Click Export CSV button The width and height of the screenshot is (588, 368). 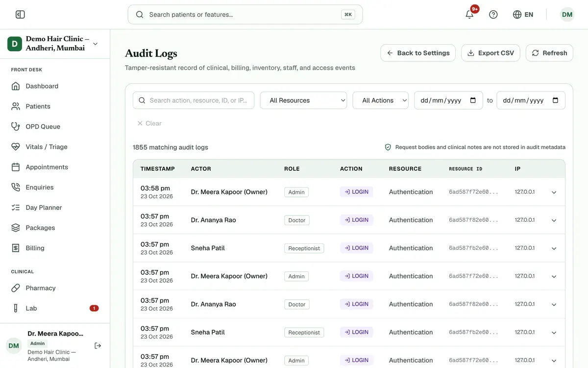[x=490, y=53]
